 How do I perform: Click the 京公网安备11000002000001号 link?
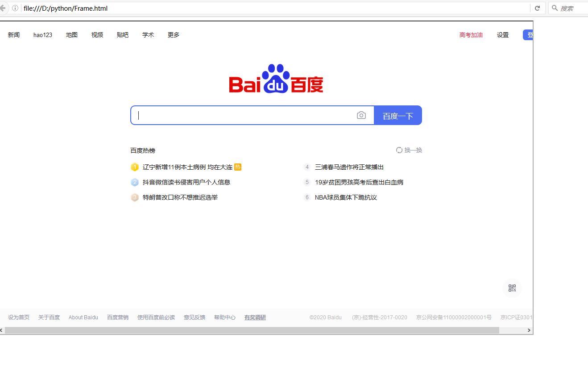click(x=454, y=318)
